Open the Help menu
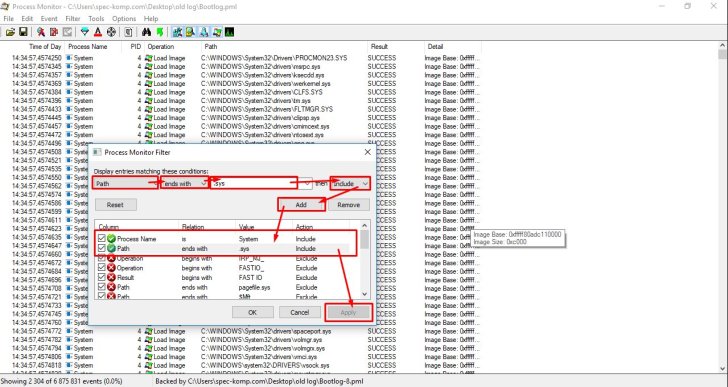 click(x=151, y=19)
